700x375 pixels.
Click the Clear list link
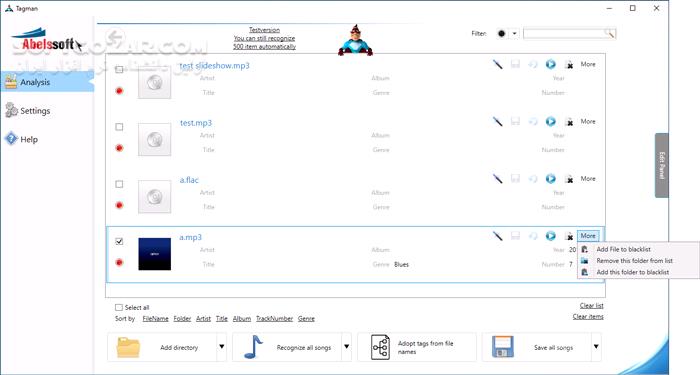point(592,306)
